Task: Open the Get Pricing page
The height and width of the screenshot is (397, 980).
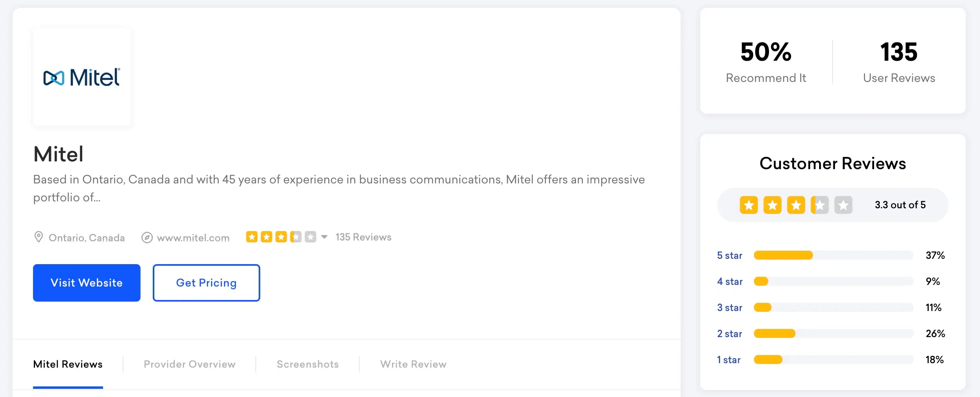Action: click(206, 282)
